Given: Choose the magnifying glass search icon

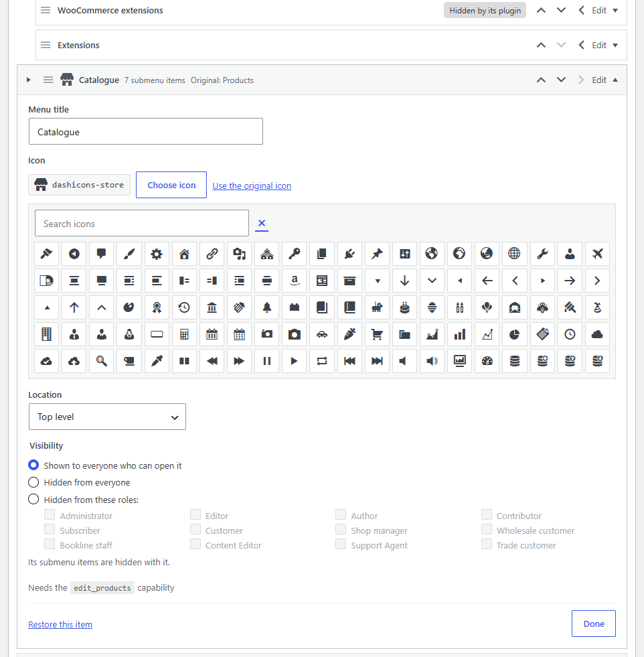Looking at the screenshot, I should pyautogui.click(x=101, y=361).
